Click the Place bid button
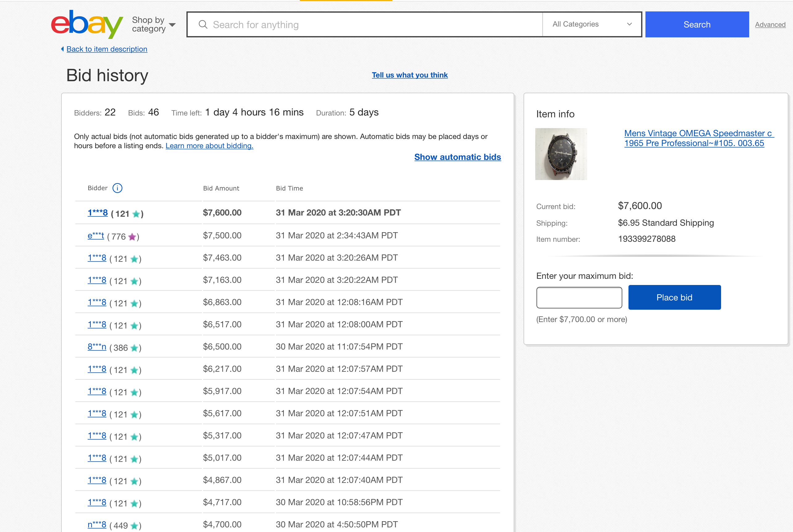The width and height of the screenshot is (793, 532). point(674,297)
